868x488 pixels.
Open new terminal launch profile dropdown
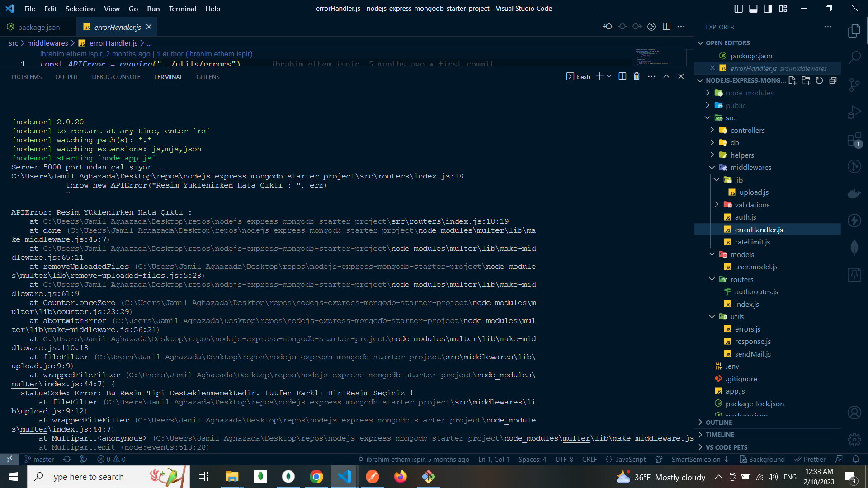[609, 76]
